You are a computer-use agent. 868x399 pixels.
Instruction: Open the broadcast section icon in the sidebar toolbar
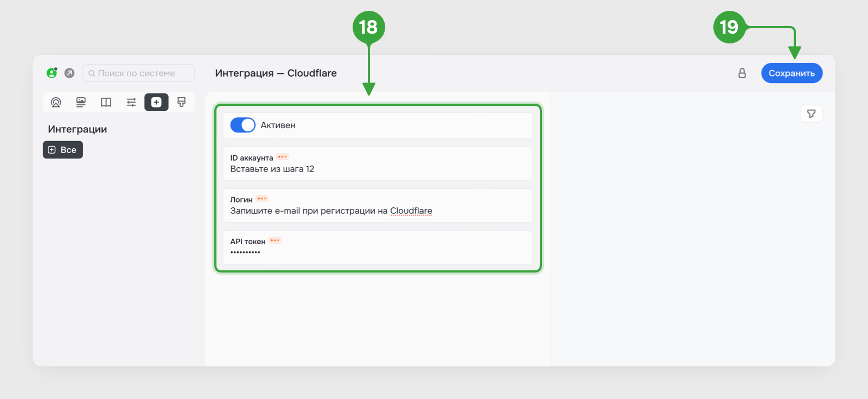pos(56,102)
